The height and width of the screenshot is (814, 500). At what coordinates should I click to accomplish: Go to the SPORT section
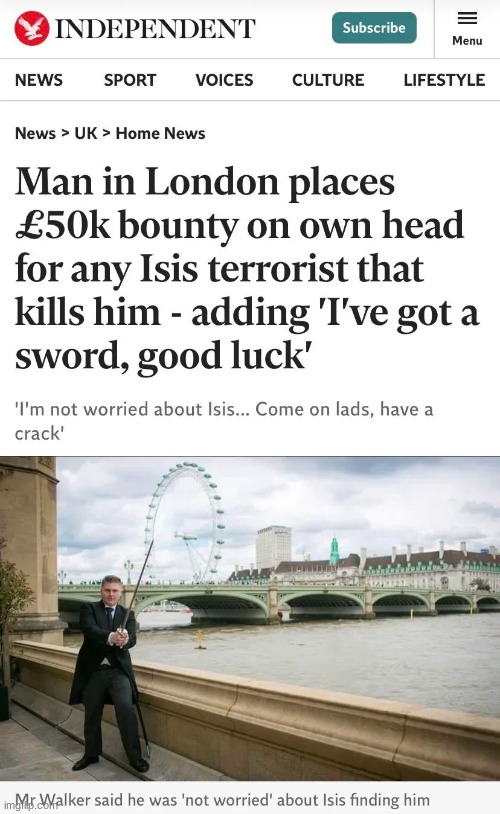point(130,80)
